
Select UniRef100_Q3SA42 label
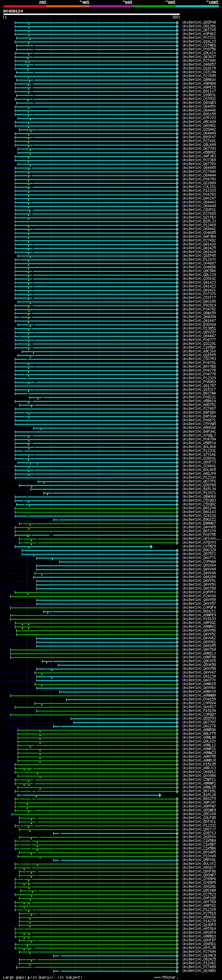[x=199, y=129]
